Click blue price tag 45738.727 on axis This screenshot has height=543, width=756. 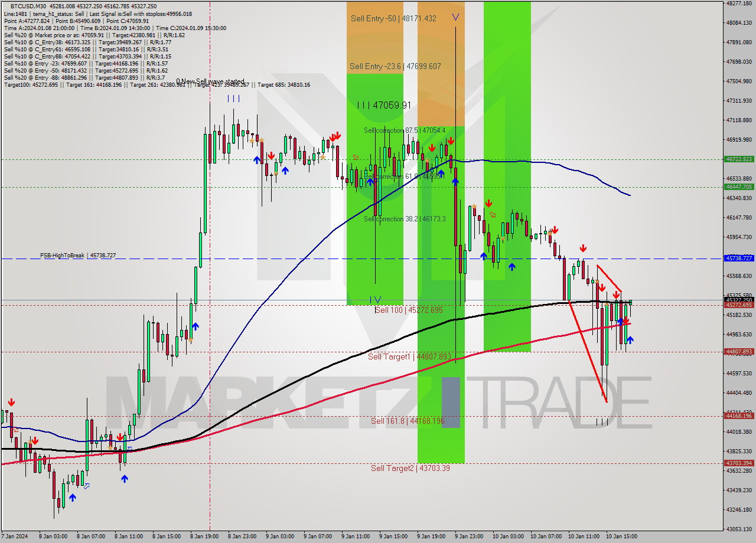point(739,259)
